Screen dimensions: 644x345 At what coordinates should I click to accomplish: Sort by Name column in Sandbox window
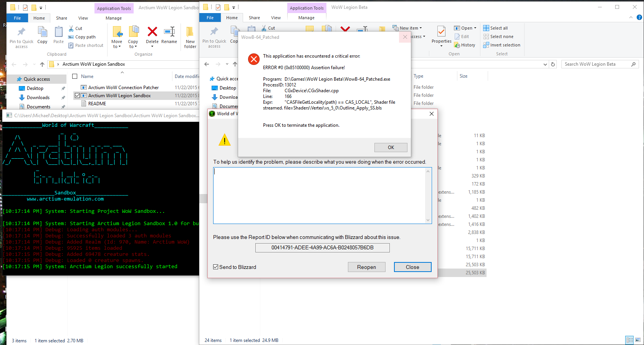coord(87,76)
